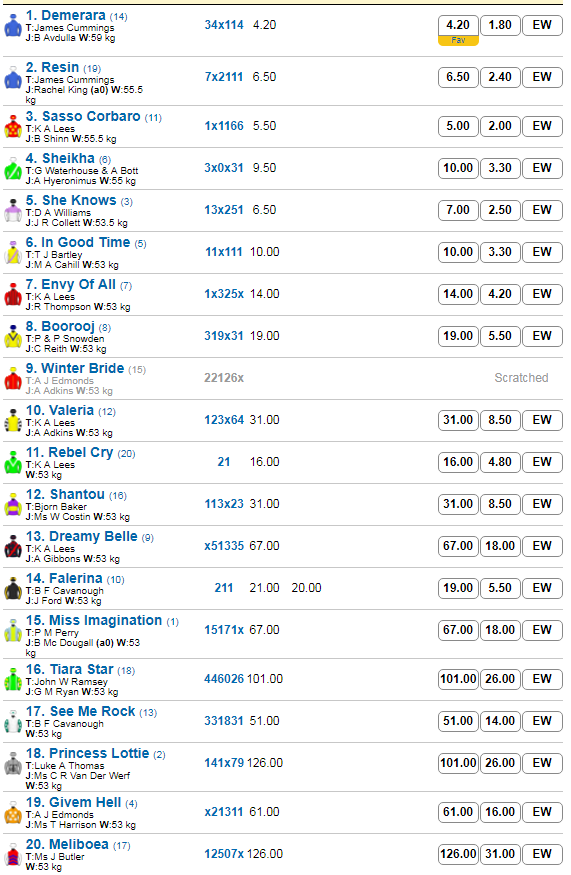Open the She Knows runner link

[71, 200]
